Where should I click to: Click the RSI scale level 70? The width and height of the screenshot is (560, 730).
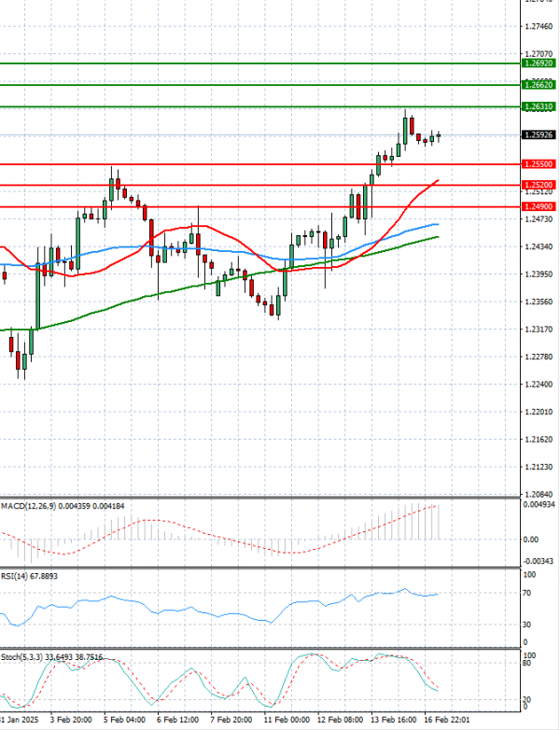(x=527, y=593)
